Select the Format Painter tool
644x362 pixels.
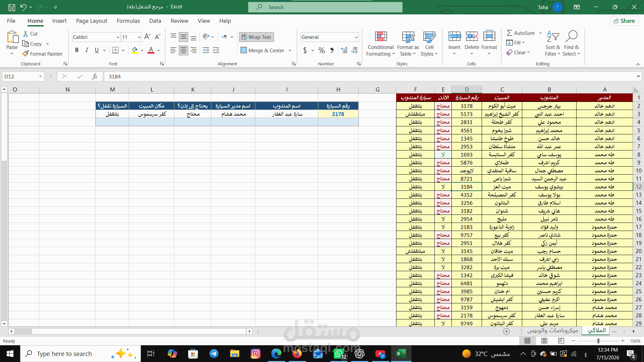(x=42, y=54)
